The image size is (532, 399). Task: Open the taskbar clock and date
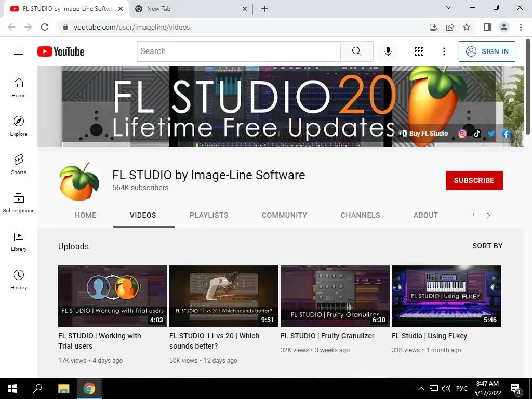487,389
